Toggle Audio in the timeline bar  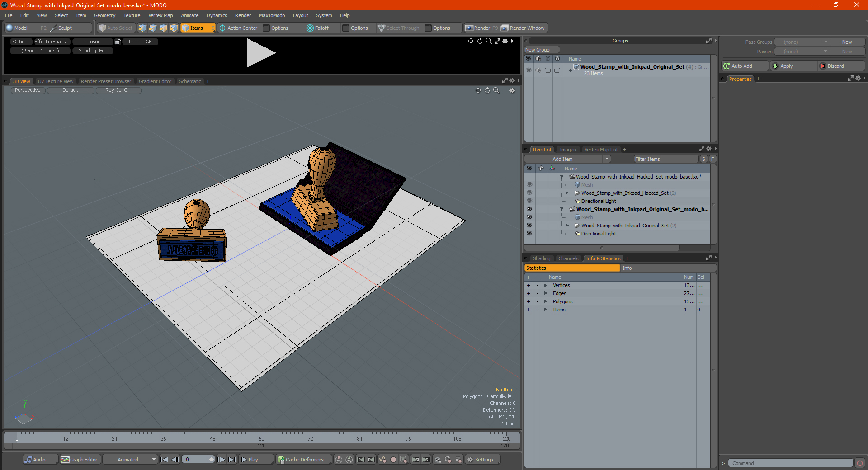pyautogui.click(x=35, y=460)
